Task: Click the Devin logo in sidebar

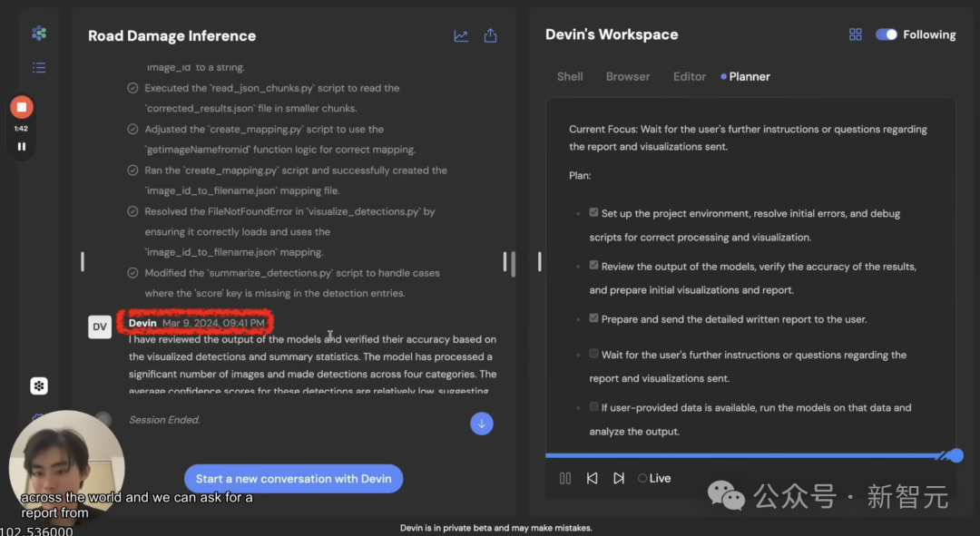Action: (x=38, y=34)
